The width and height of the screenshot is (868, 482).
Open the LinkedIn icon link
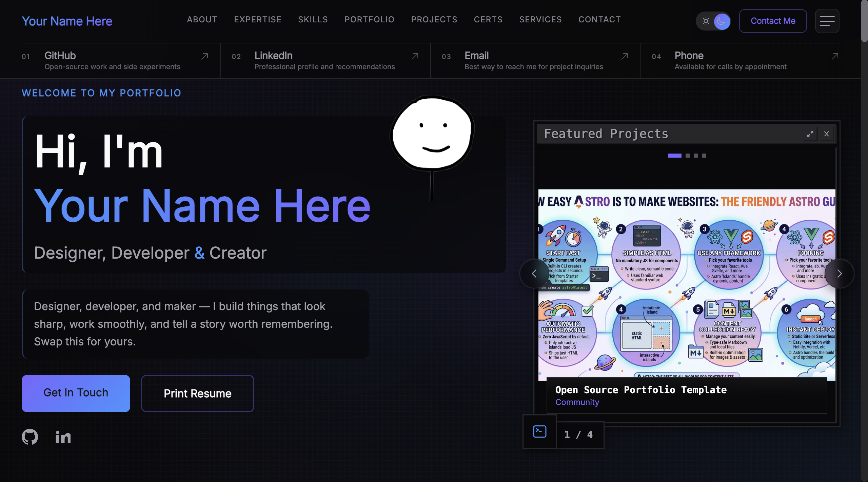tap(63, 437)
